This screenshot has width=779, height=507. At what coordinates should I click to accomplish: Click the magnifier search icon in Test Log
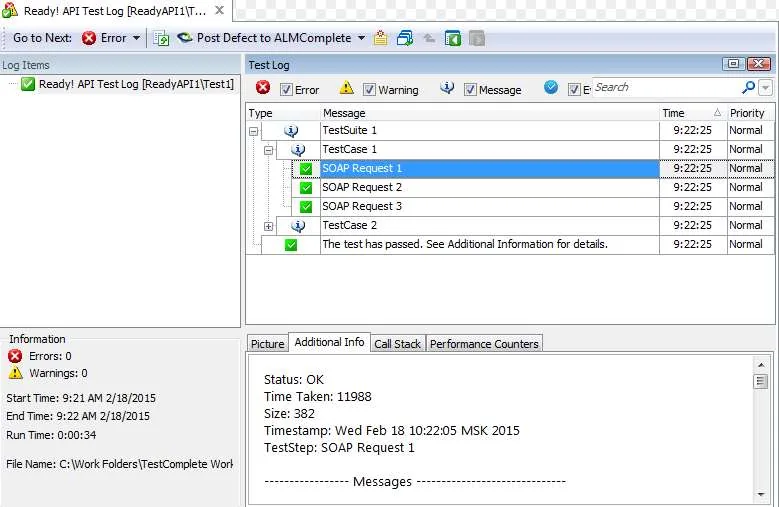[748, 87]
